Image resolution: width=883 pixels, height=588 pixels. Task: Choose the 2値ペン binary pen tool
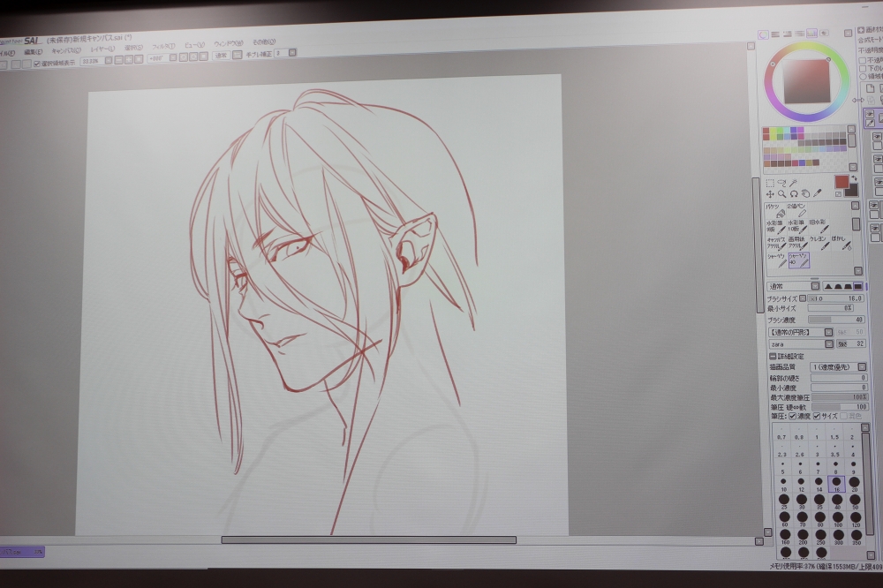(x=797, y=210)
